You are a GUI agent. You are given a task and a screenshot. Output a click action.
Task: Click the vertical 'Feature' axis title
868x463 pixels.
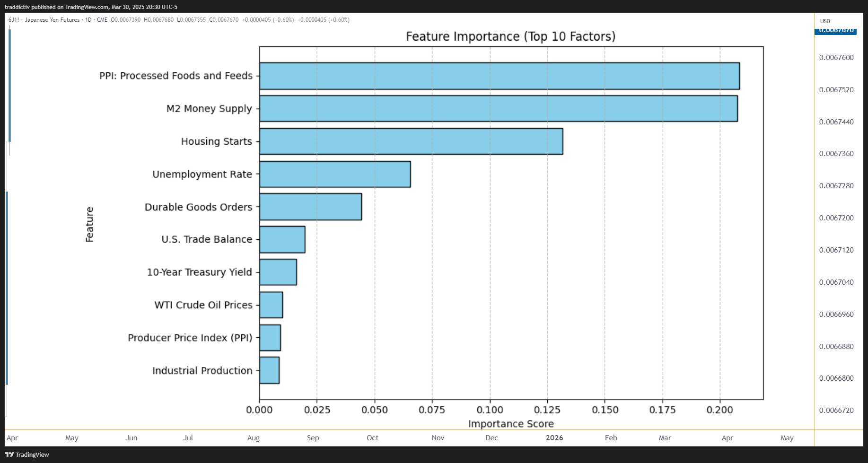(x=89, y=224)
